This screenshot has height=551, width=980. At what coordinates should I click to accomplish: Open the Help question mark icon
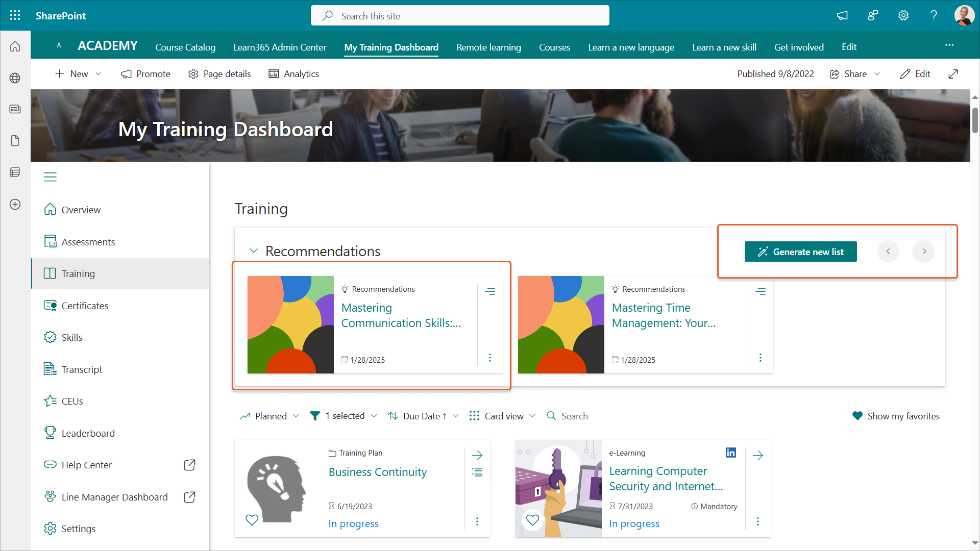coord(934,15)
